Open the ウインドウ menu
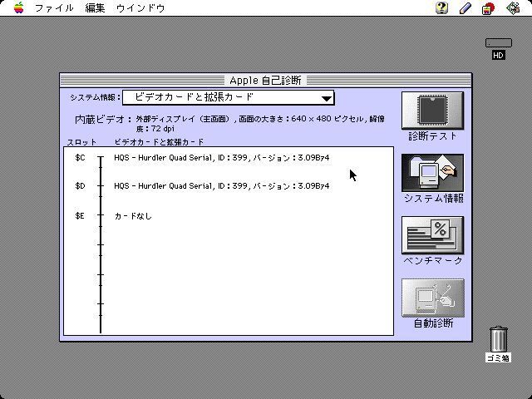The width and height of the screenshot is (532, 399). pos(140,7)
